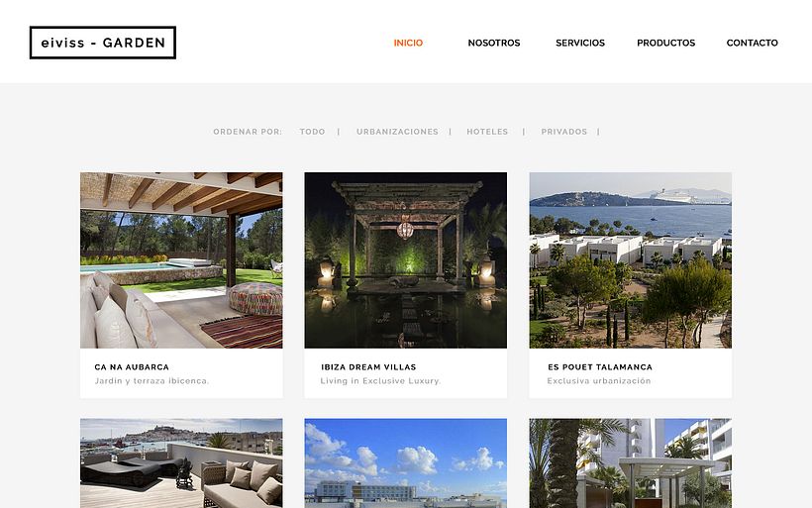
Task: Open the rooftop terrace lounge thumbnail
Action: (181, 463)
